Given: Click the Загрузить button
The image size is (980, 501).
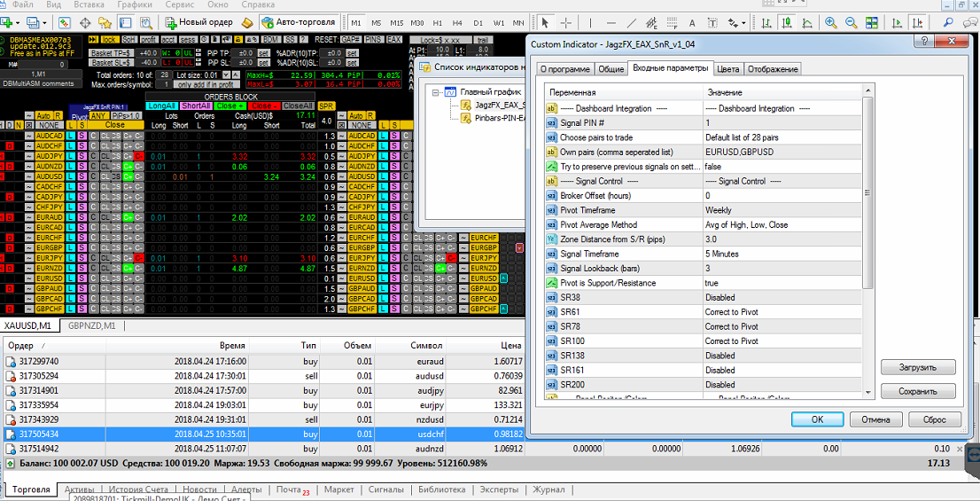Looking at the screenshot, I should (x=918, y=366).
